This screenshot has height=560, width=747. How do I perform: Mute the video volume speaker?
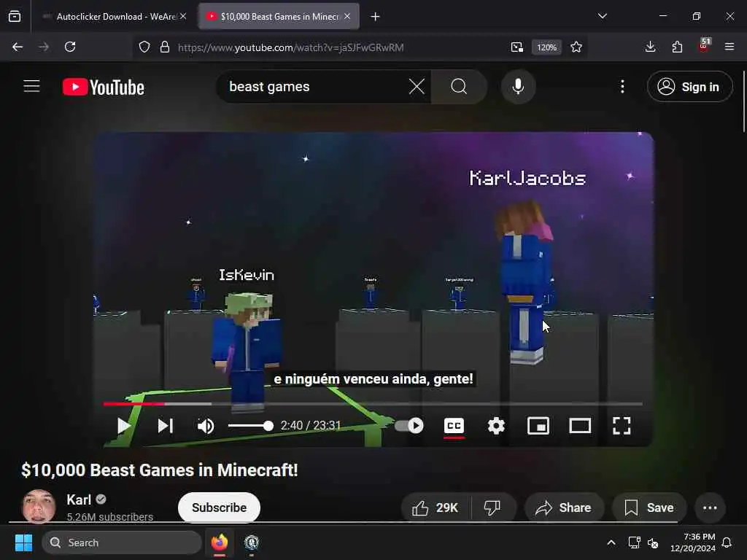pyautogui.click(x=206, y=426)
